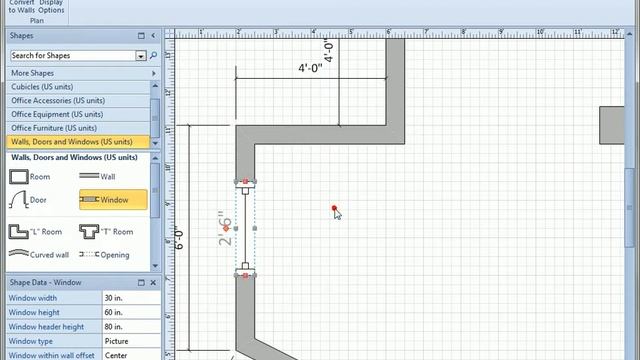Screen dimensions: 640x360
Task: Click the right-side selection handle of the window
Action: pos(255,229)
